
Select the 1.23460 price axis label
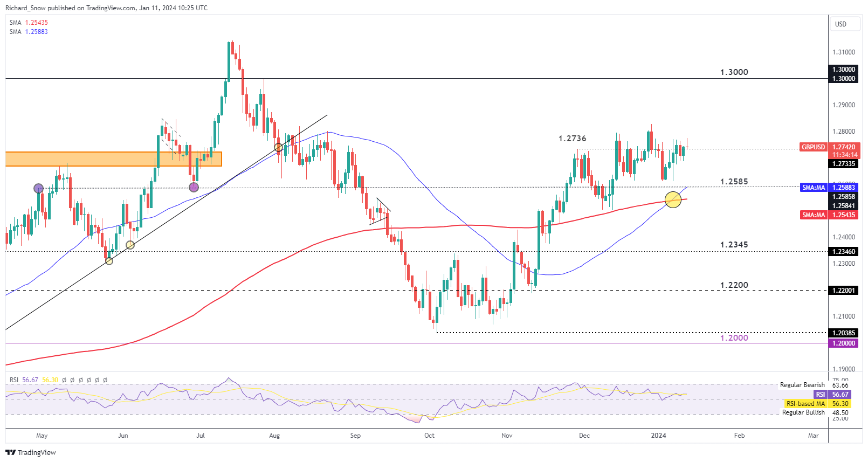click(843, 252)
